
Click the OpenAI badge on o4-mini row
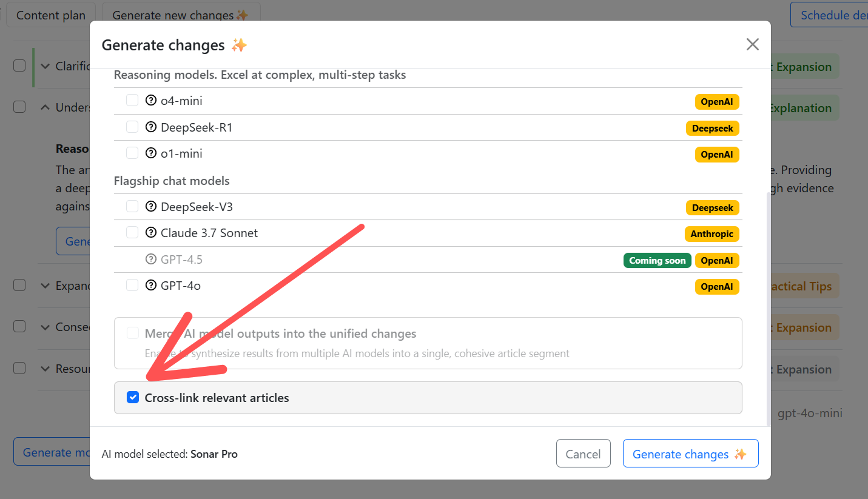pyautogui.click(x=717, y=102)
